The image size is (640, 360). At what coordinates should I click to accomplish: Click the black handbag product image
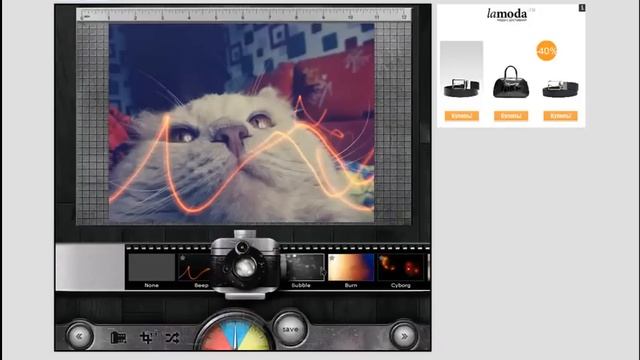coord(511,82)
